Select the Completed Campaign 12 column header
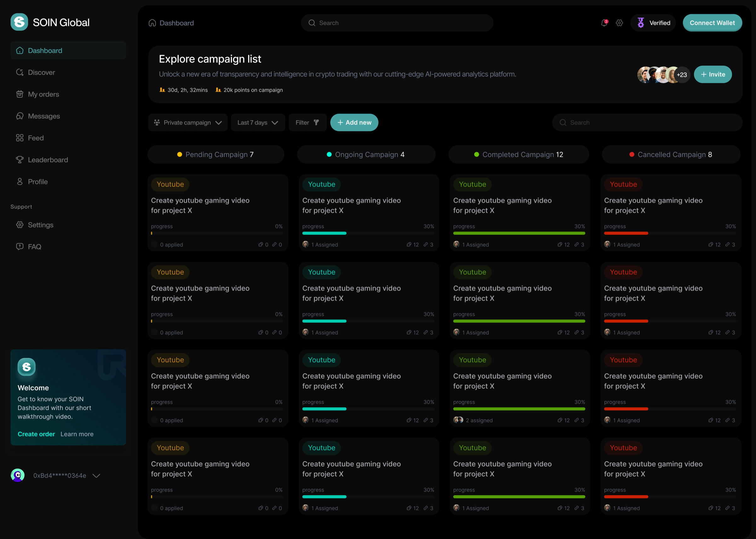The image size is (756, 539). point(518,155)
